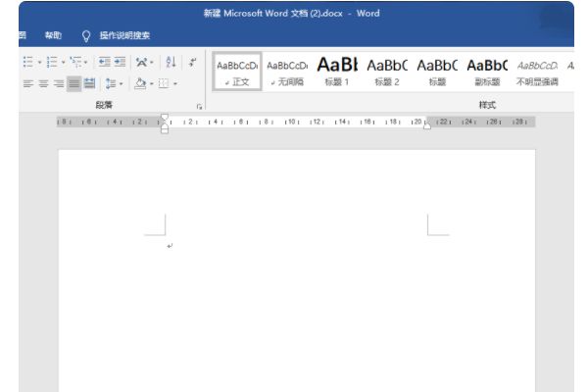This screenshot has width=588, height=392.
Task: Open the 段落 dialog launcher
Action: (199, 104)
